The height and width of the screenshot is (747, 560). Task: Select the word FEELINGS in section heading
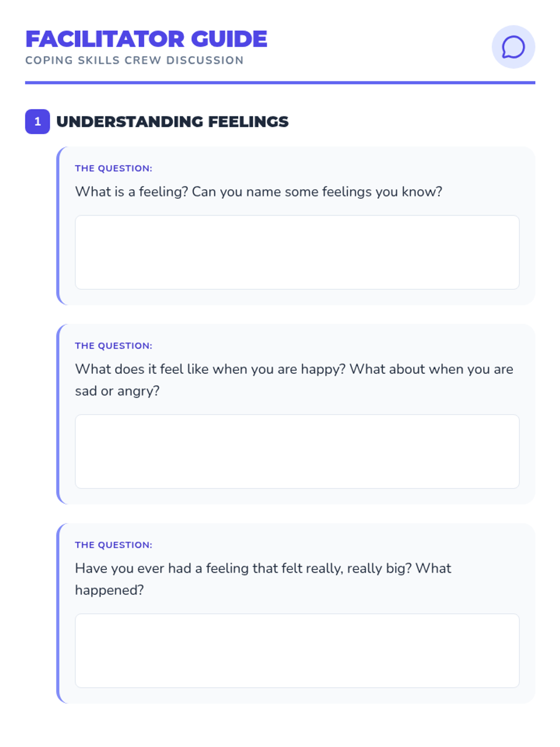tap(248, 122)
